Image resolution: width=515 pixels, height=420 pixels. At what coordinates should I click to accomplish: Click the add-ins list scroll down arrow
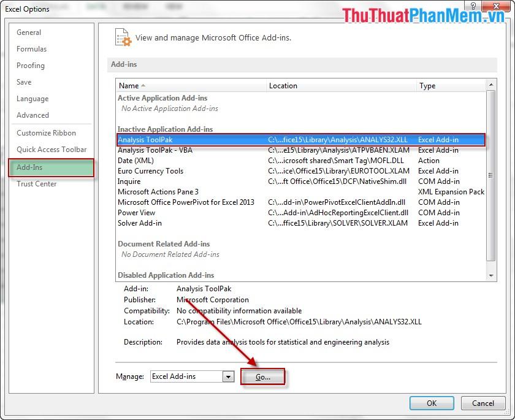(491, 275)
